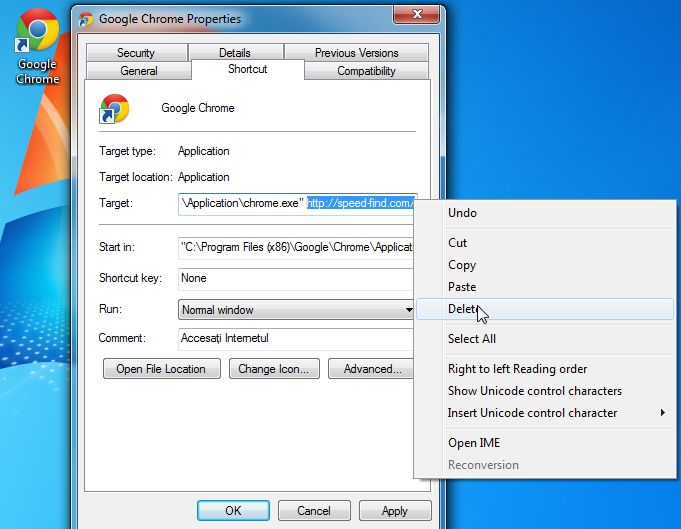Click the Cancel button
This screenshot has height=529, width=681.
coord(314,510)
